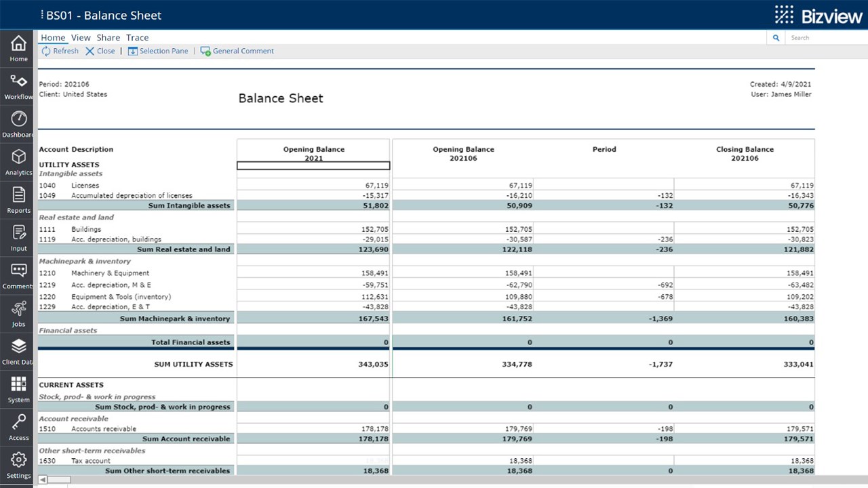Open the Input sidebar icon
Image resolution: width=868 pixels, height=488 pixels.
point(18,235)
